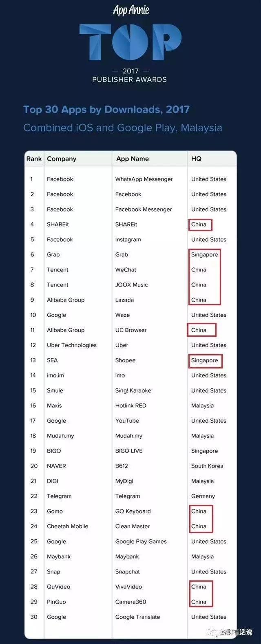261x644 pixels.
Task: Select the Rank column header
Action: point(34,159)
